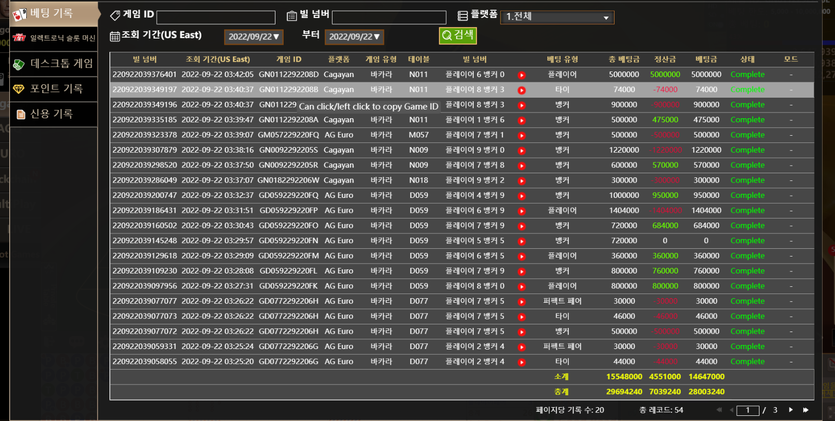Copy game ID GN0112292208A

[x=289, y=120]
